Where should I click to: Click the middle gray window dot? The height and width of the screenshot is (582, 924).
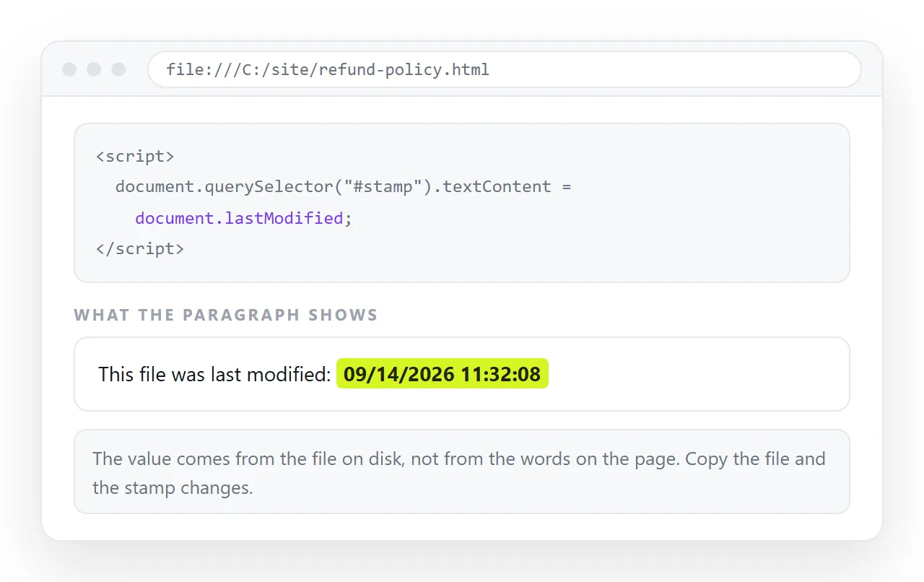[94, 69]
